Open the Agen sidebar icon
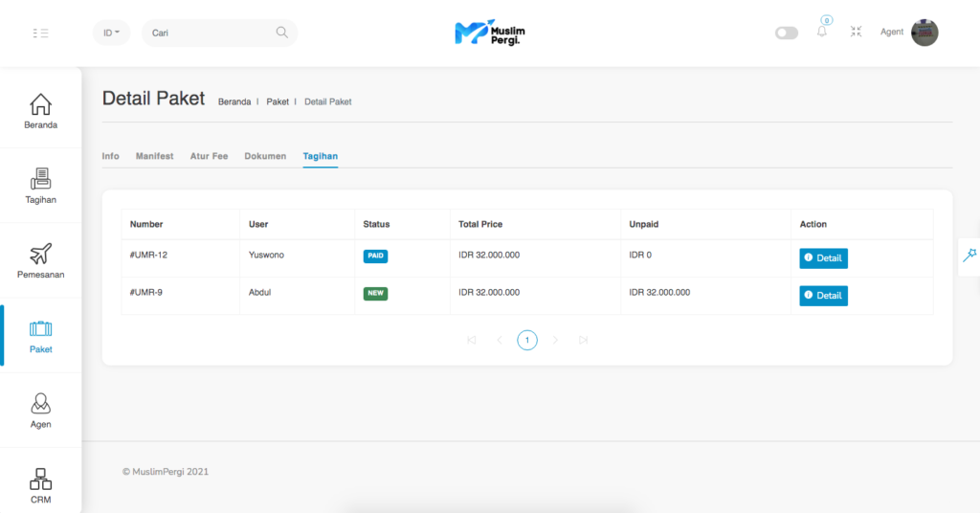Screen dimensions: 980x513 click(x=41, y=404)
